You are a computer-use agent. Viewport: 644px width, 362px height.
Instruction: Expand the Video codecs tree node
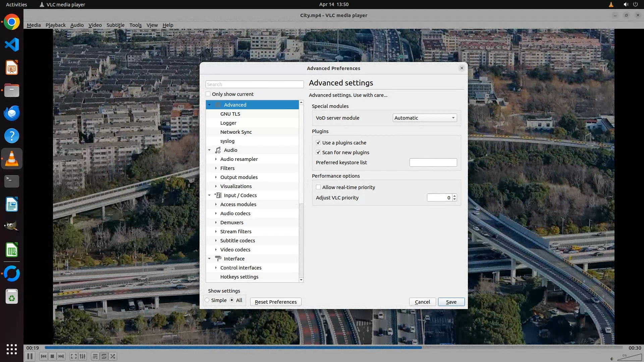coord(216,250)
